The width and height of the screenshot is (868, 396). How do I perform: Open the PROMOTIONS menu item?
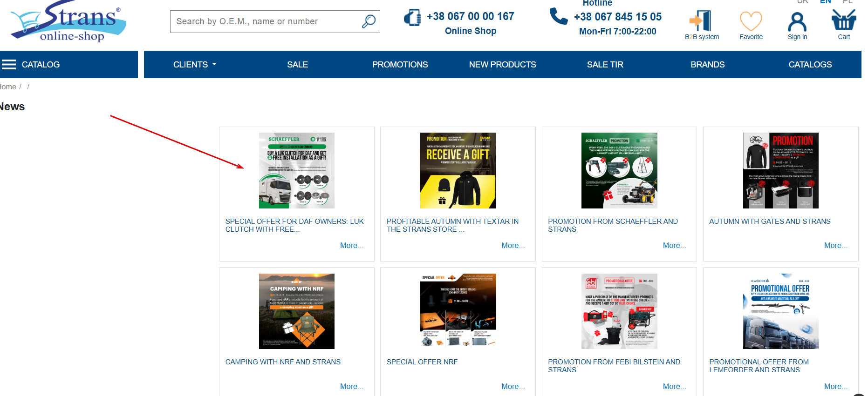tap(400, 65)
